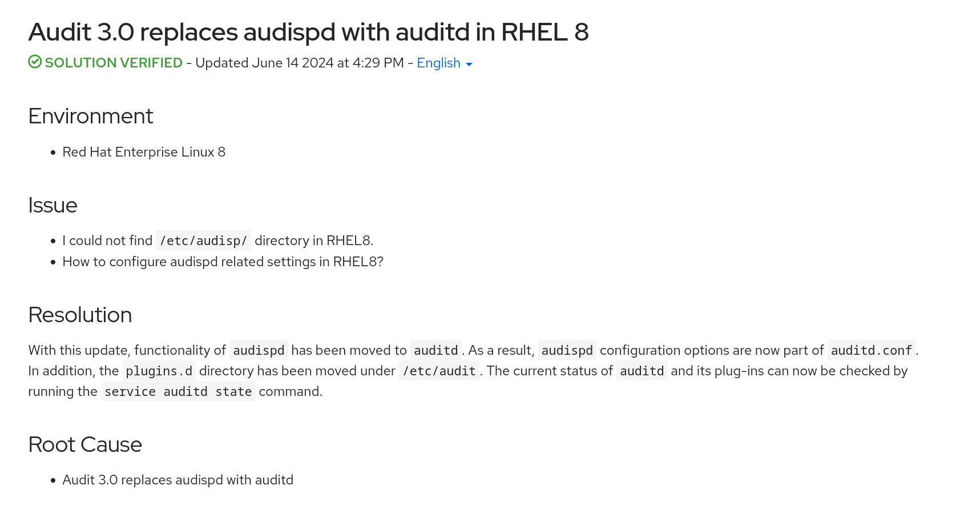Click the 'service auditd state' command
Viewport: 980px width, 513px height.
178,392
